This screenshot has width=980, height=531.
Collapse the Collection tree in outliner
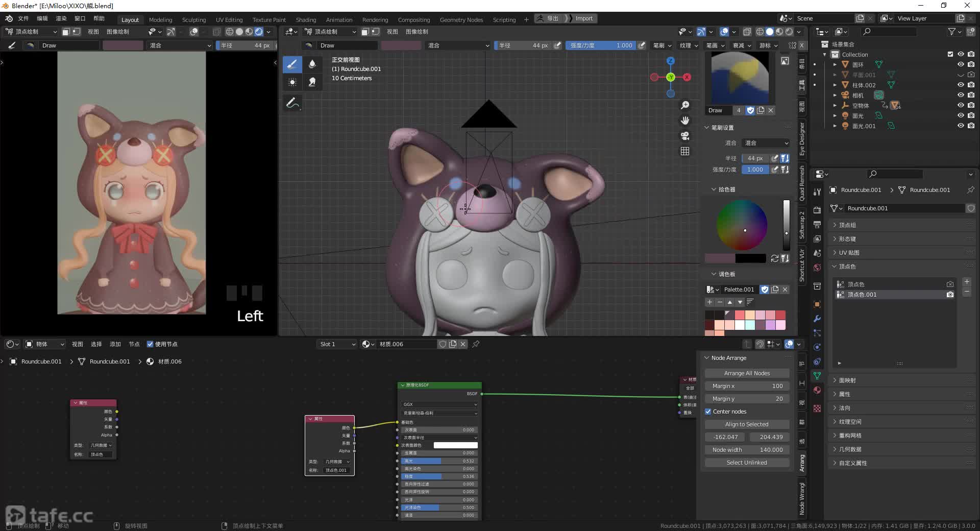pyautogui.click(x=824, y=55)
